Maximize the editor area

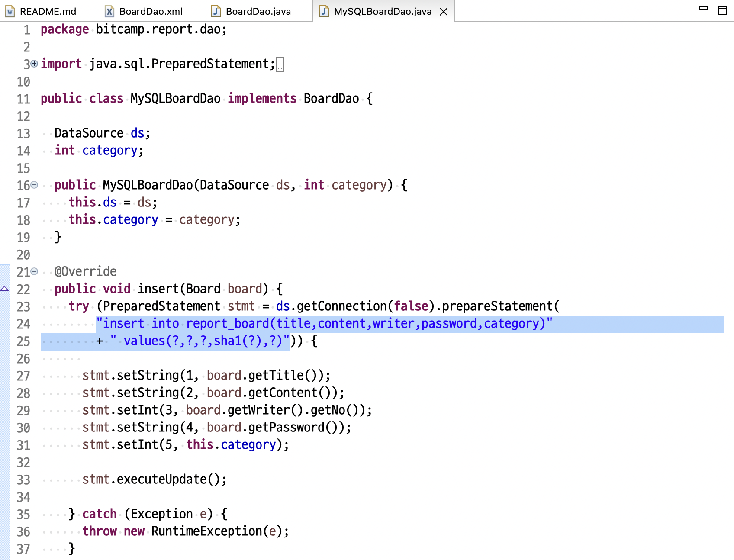click(x=722, y=10)
